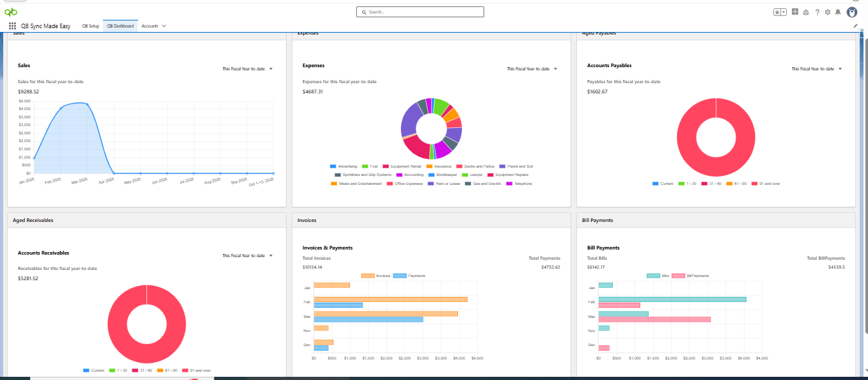
Task: Open the Salesforce Help question mark
Action: (817, 12)
